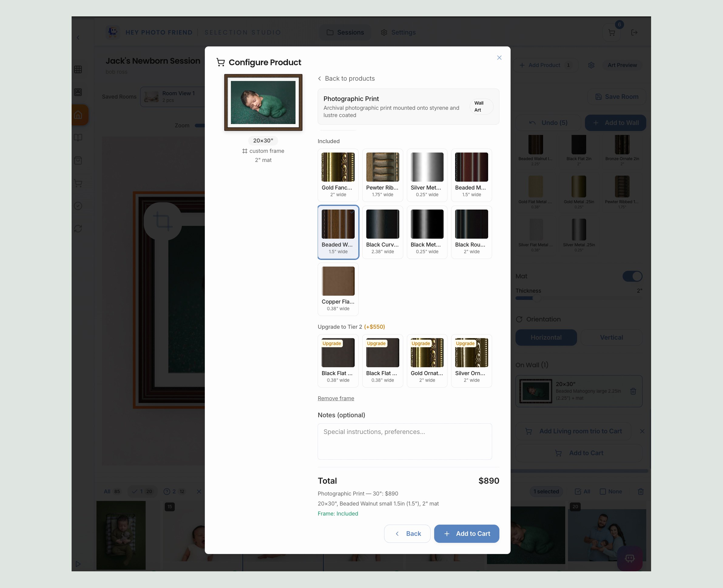Click the logout icon in header
723x588 pixels.
[634, 32]
